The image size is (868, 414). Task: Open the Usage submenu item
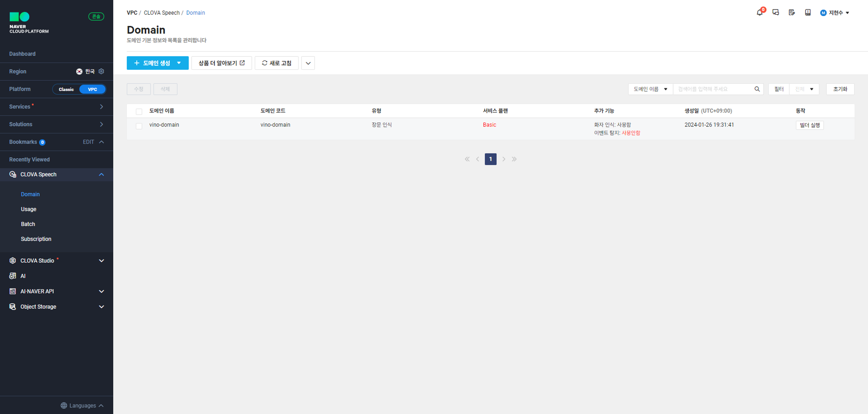29,209
